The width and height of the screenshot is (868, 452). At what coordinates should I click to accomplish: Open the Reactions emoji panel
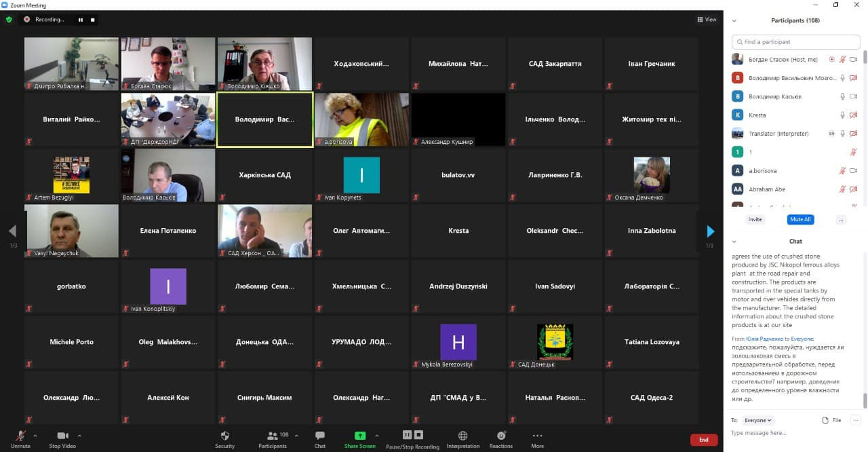[x=501, y=436]
